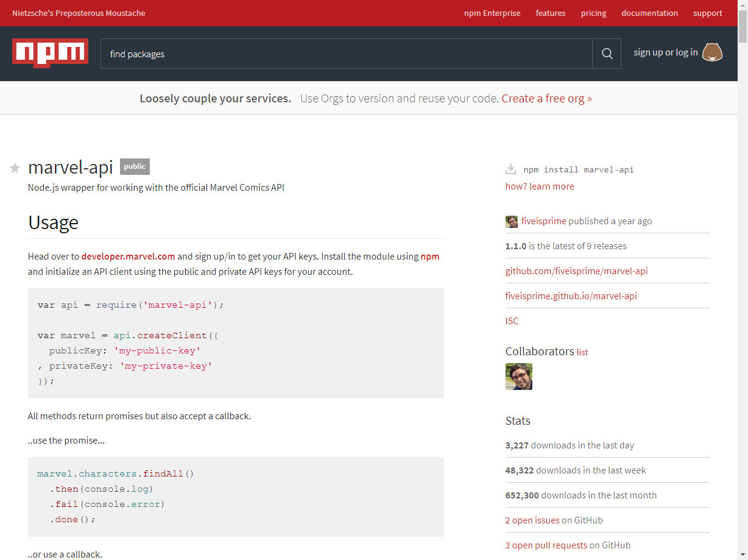This screenshot has height=560, width=748.
Task: Click the ISC license link
Action: [512, 321]
